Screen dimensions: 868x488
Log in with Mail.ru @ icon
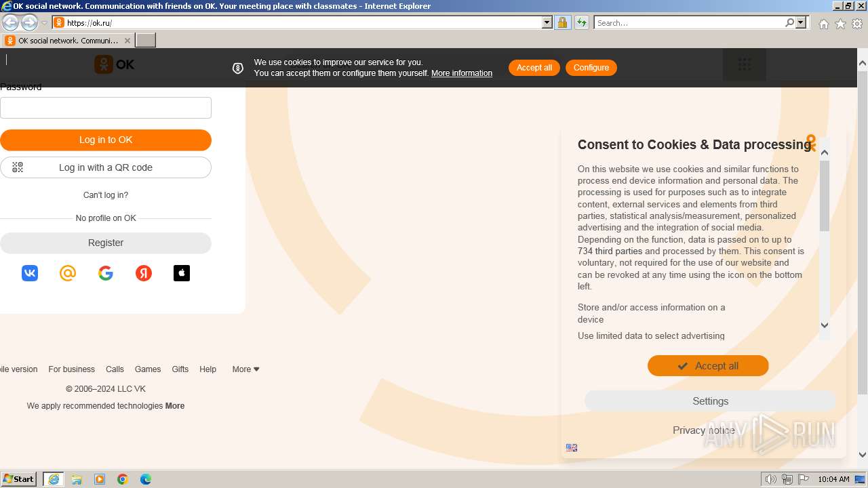click(68, 273)
